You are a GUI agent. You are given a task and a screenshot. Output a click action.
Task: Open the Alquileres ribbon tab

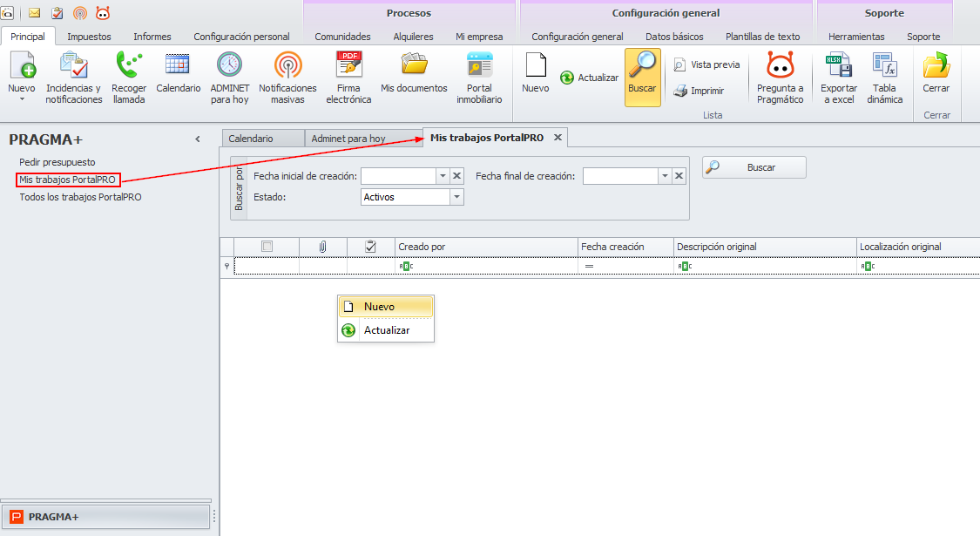pos(413,37)
